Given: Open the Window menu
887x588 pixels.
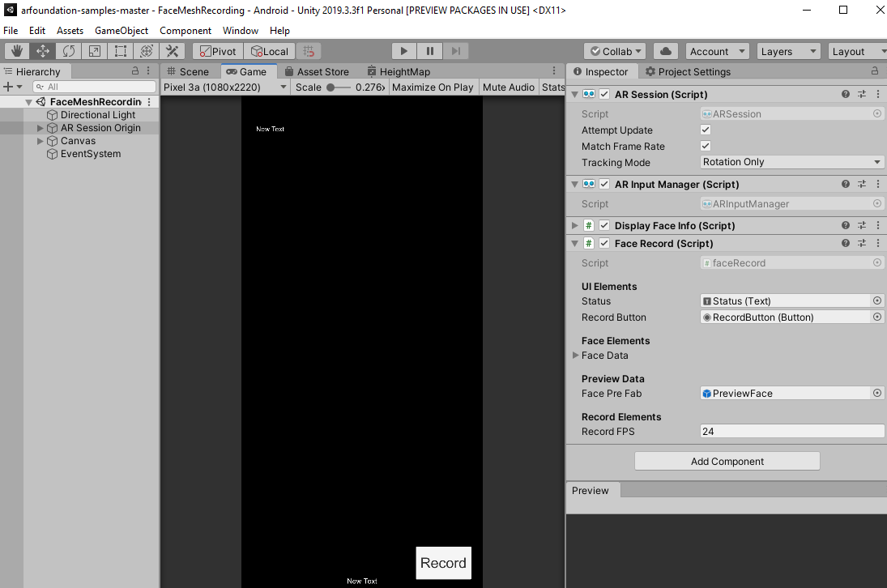Looking at the screenshot, I should click(241, 31).
